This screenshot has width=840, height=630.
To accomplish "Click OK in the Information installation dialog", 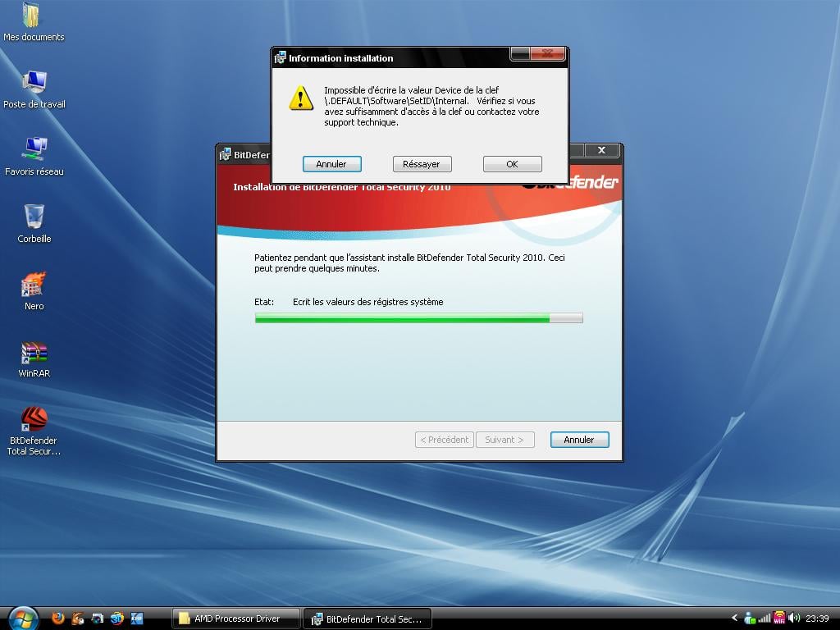I will point(512,164).
